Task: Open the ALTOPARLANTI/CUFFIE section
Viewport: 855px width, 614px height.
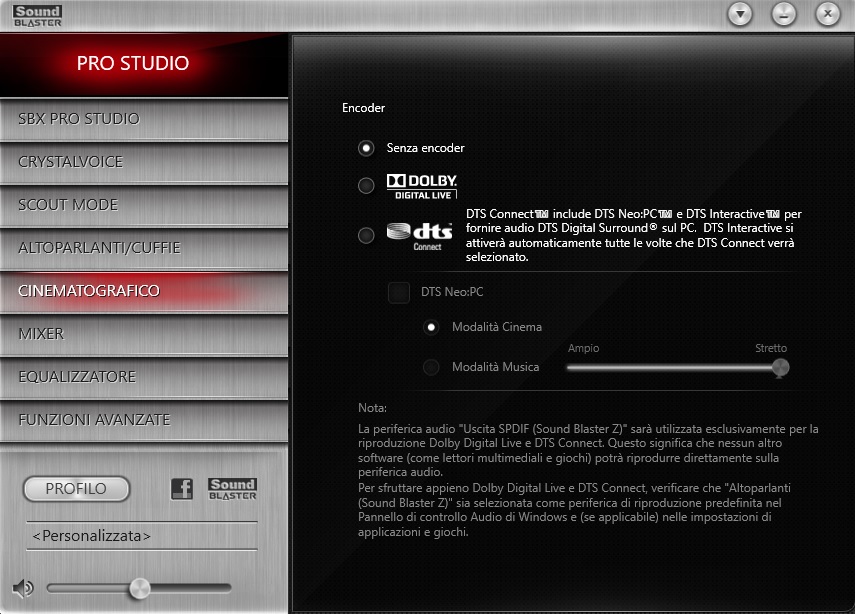Action: (144, 248)
